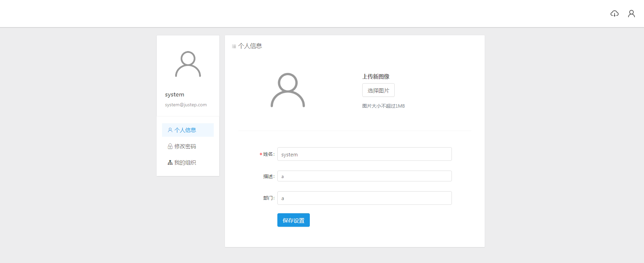The image size is (644, 263).
Task: Click the system username in sidebar card
Action: [175, 94]
